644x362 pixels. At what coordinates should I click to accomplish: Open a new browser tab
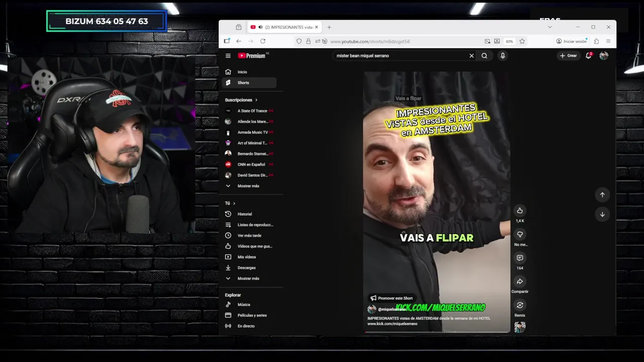click(329, 27)
